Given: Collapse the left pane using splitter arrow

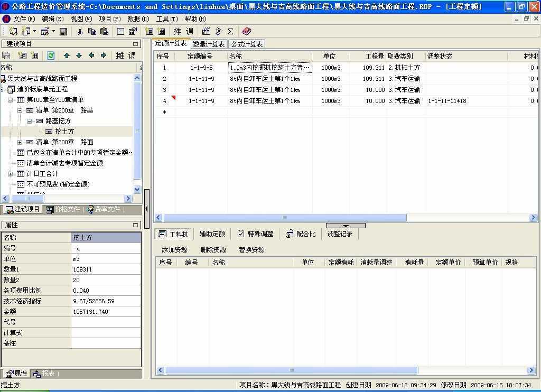Looking at the screenshot, I should (147, 209).
